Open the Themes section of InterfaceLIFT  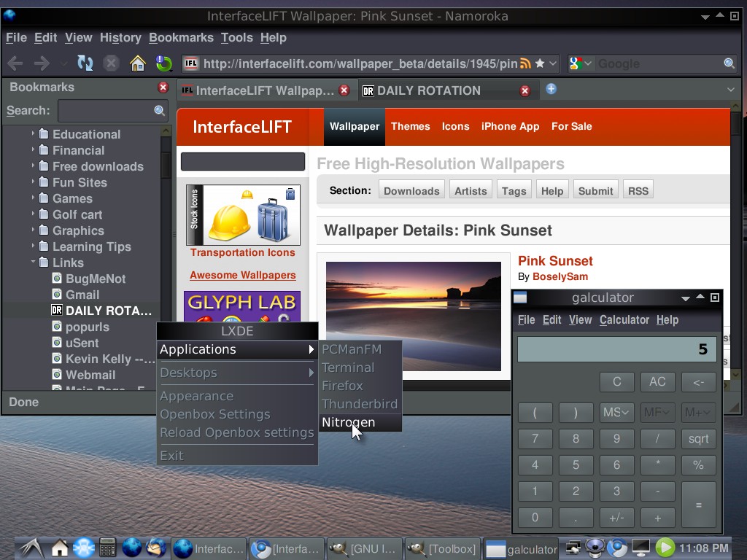[x=410, y=127]
